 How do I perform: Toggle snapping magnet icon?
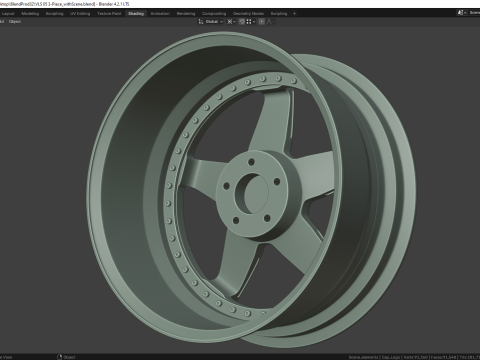pos(242,22)
